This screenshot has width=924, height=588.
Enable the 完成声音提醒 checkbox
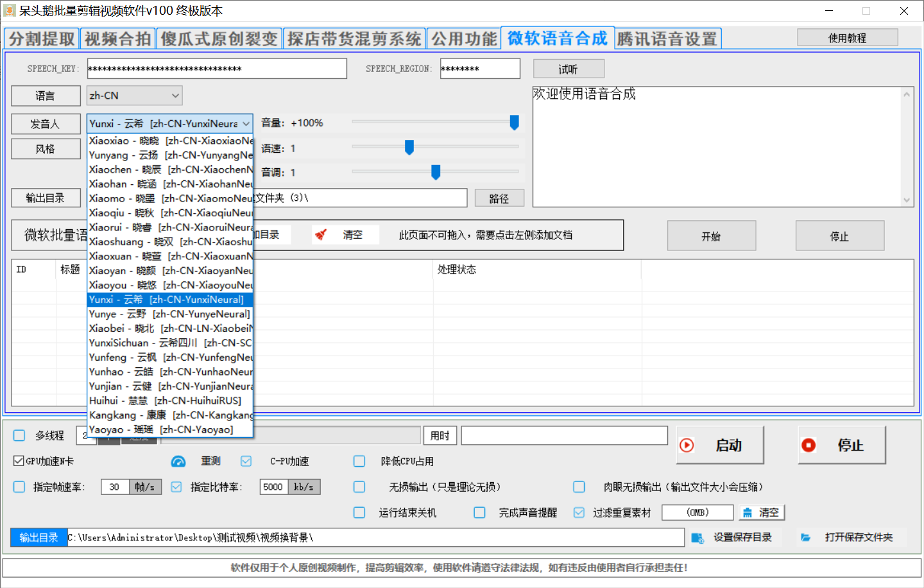pyautogui.click(x=479, y=512)
